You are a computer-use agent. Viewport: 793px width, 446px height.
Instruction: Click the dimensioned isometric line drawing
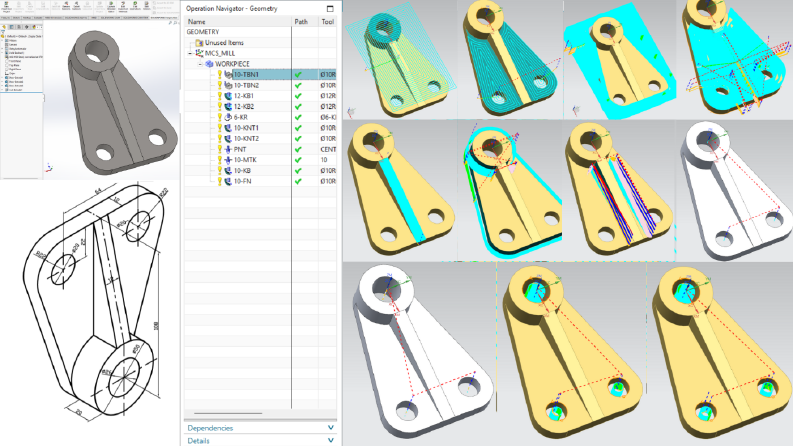(96, 301)
